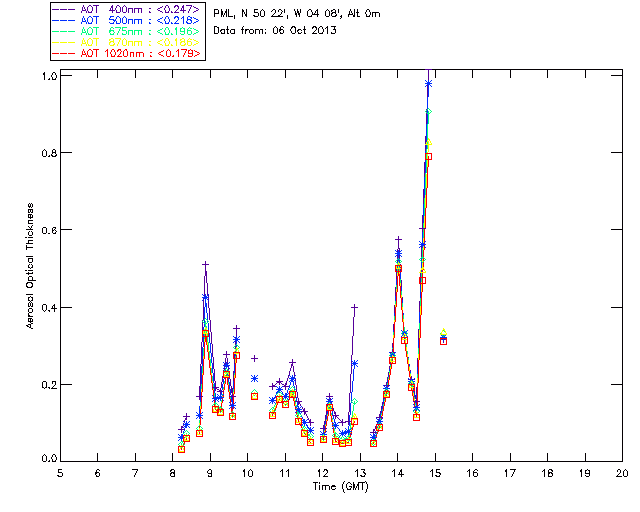This screenshot has width=640, height=512.
Task: Click the blue asterisk marker near 0.98 at 15 GMT
Action: click(x=428, y=83)
